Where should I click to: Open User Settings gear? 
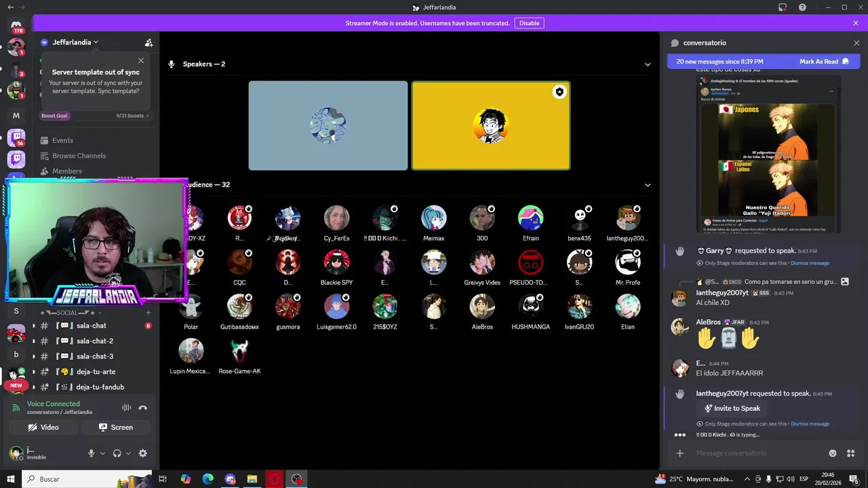142,453
